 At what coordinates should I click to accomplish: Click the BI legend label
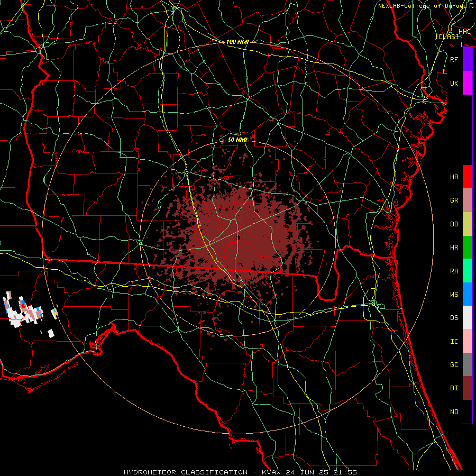pos(454,388)
